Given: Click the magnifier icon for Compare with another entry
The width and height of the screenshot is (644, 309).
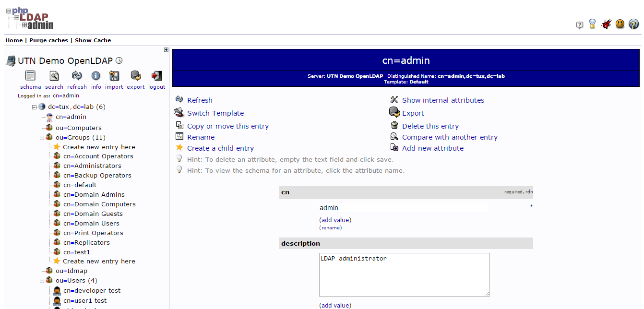Looking at the screenshot, I should (x=394, y=137).
